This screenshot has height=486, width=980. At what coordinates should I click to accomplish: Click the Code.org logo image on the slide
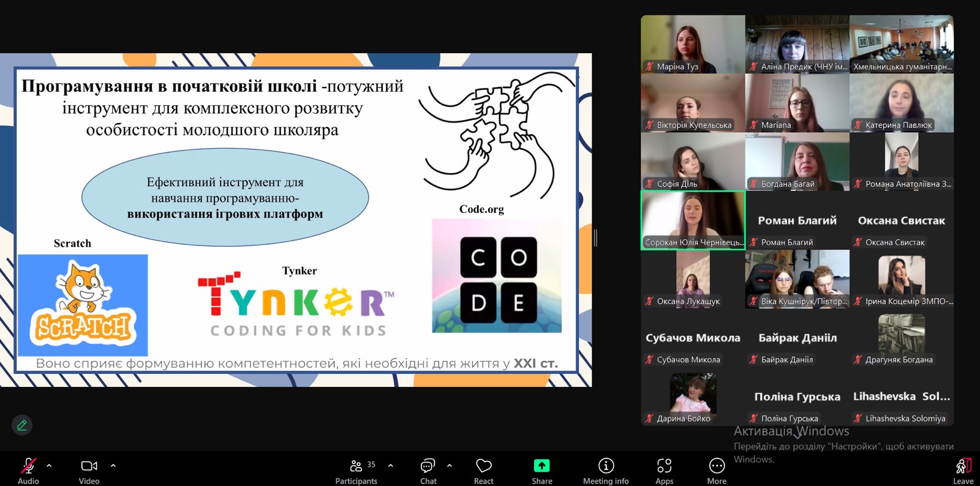coord(497,276)
